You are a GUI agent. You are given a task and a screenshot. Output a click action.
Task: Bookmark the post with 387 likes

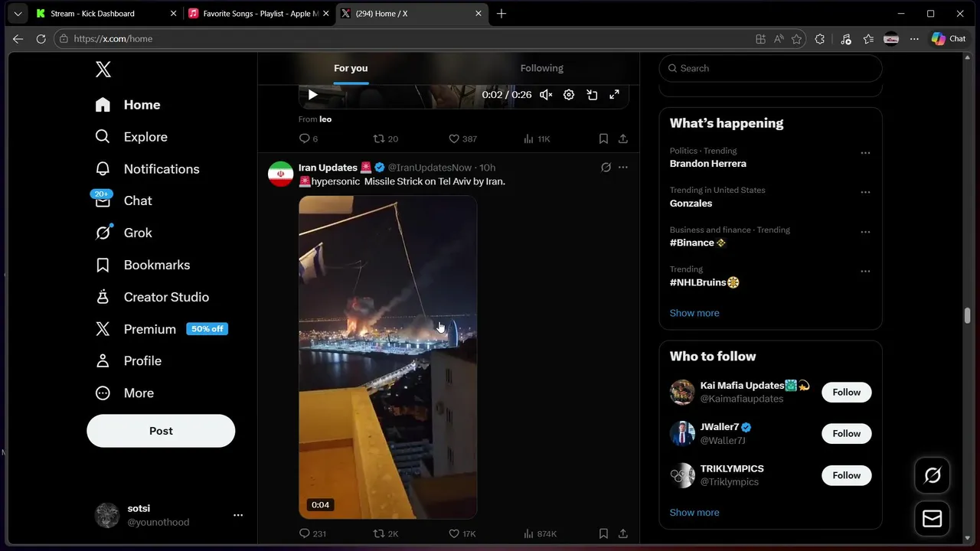603,139
